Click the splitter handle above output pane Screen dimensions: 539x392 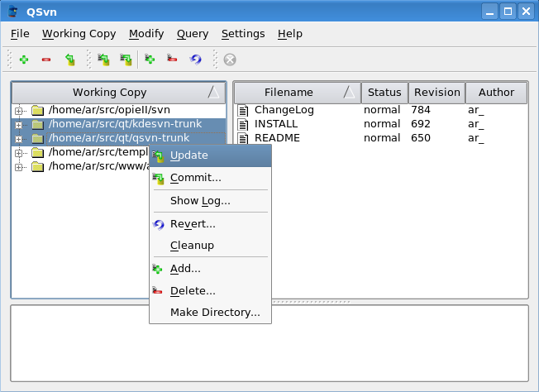[311, 302]
